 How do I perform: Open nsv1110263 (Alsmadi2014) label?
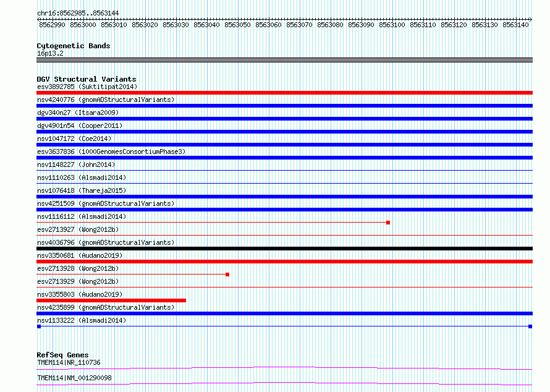tap(82, 177)
